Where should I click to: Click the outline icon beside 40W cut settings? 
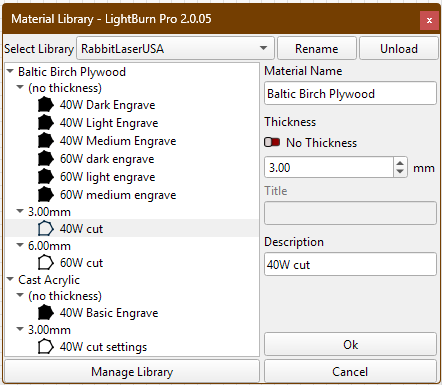(46, 347)
